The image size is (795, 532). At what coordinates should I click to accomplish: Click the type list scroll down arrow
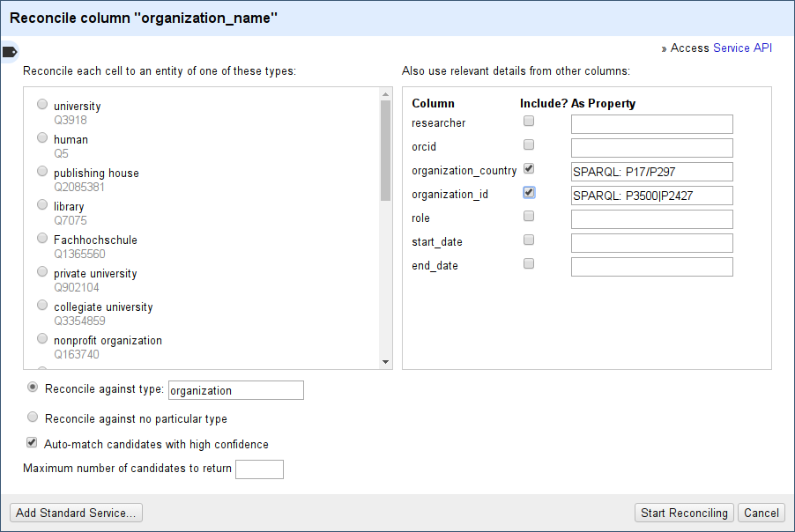385,362
